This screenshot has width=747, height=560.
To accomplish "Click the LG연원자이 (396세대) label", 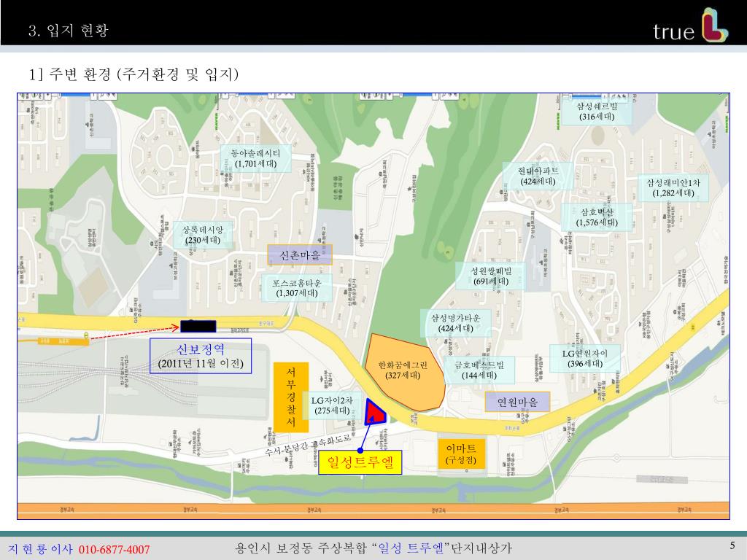I will tap(584, 358).
